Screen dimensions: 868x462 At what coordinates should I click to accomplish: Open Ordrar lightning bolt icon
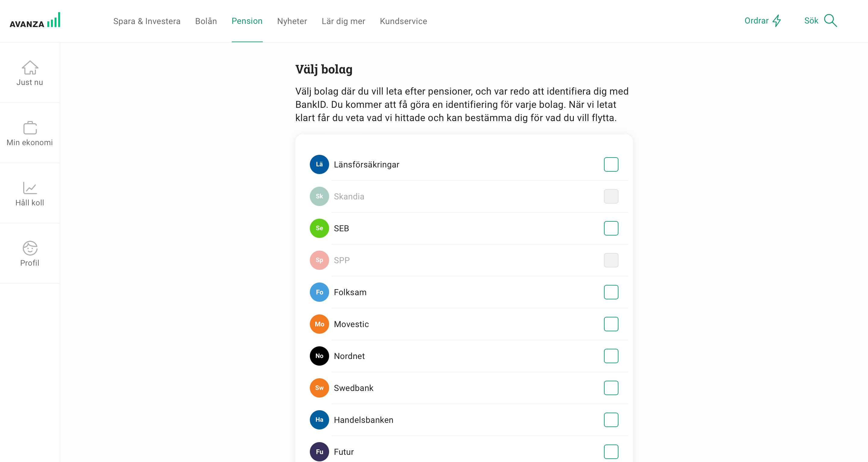[x=777, y=20]
